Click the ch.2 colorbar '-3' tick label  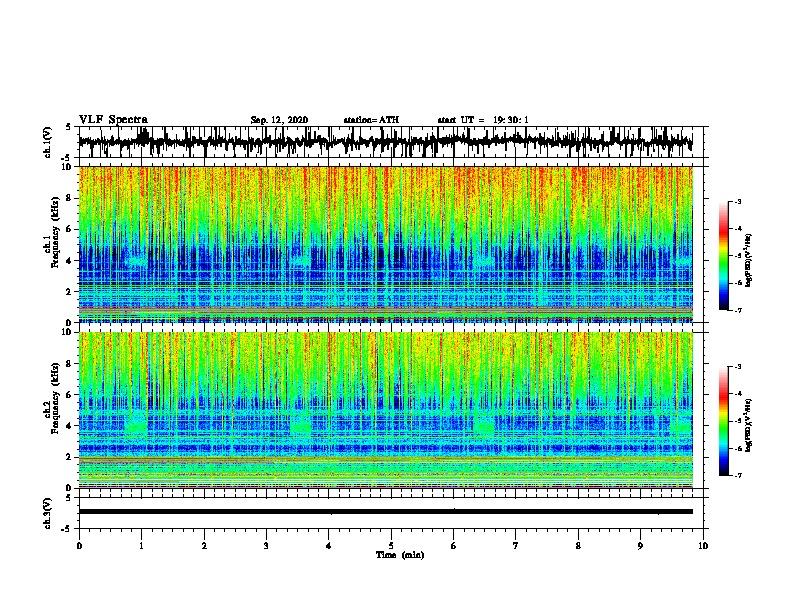(738, 367)
